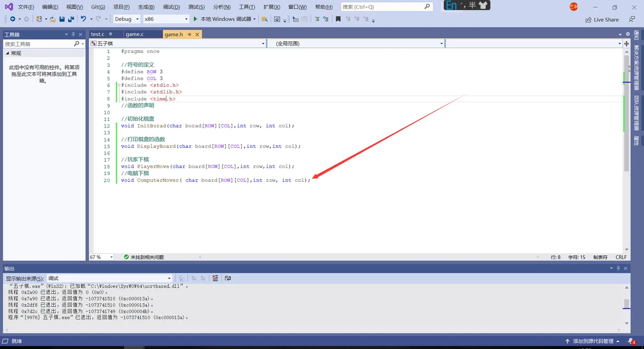The height and width of the screenshot is (349, 644).
Task: Open the 帮助(H) menu
Action: point(324,7)
